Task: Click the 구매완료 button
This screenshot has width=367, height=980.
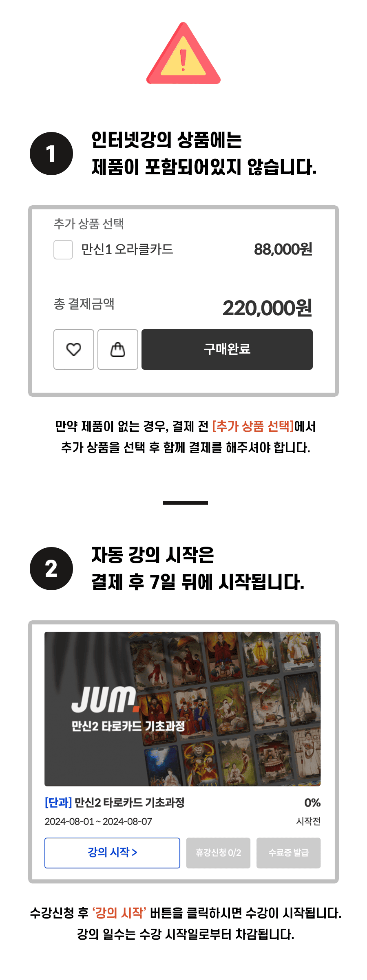Action: 227,349
